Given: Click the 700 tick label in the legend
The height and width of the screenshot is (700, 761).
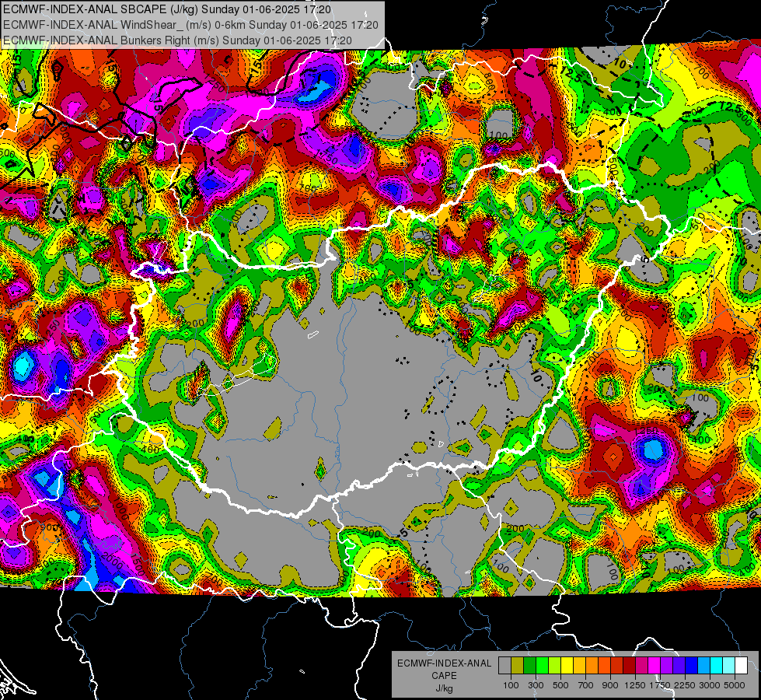Looking at the screenshot, I should (586, 685).
